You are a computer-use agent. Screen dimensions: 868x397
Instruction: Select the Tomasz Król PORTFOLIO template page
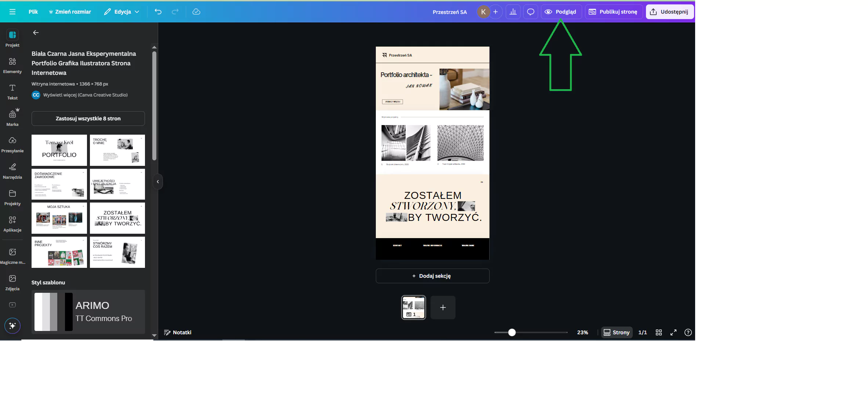(59, 150)
